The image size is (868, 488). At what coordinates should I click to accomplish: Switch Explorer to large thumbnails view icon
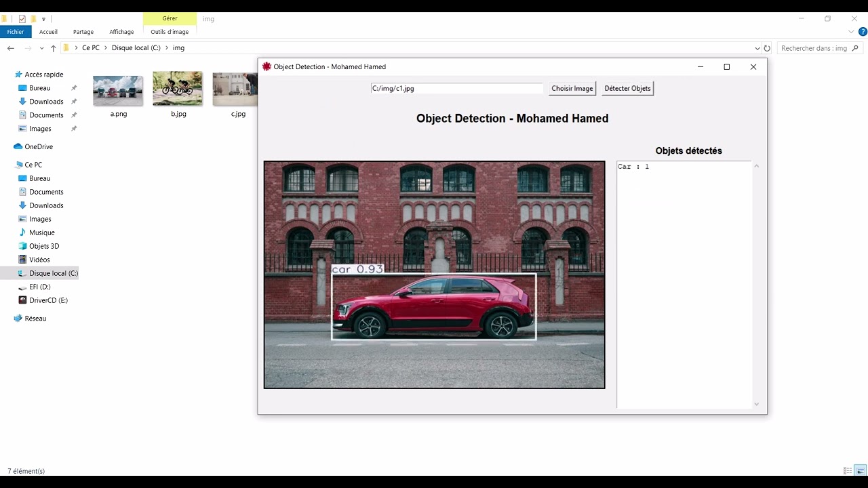pyautogui.click(x=860, y=471)
